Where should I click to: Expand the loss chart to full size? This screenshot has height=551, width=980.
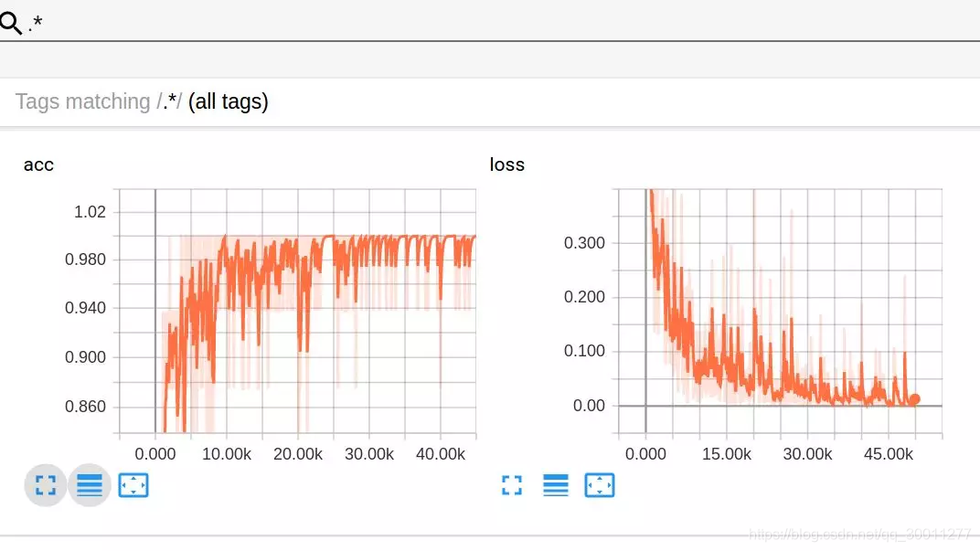(512, 485)
